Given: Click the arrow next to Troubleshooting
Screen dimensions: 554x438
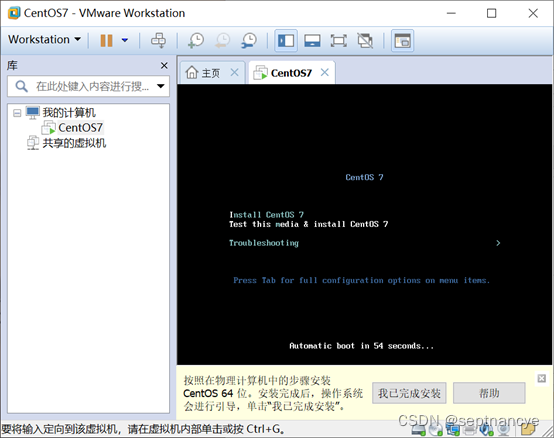Looking at the screenshot, I should pos(498,243).
